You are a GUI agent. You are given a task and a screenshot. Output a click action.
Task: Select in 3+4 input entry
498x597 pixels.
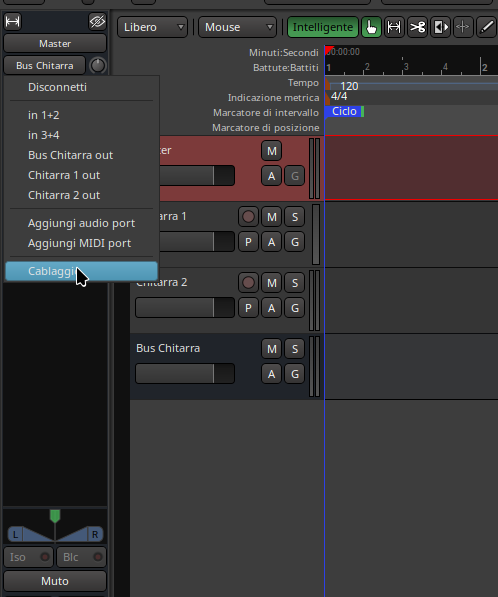81,135
